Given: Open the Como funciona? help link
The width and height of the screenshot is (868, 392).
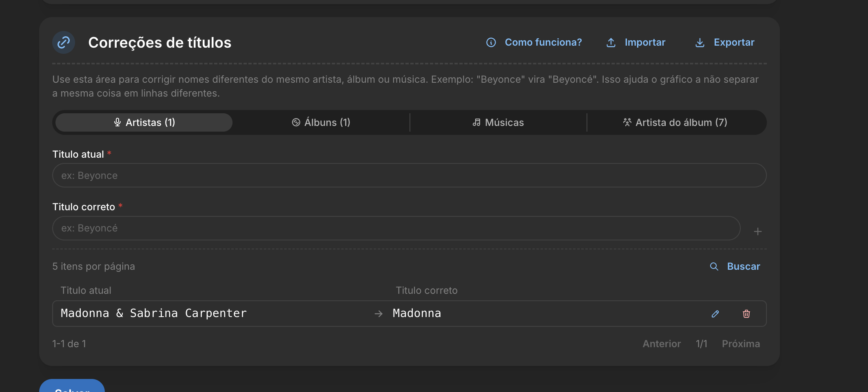Looking at the screenshot, I should pos(543,42).
